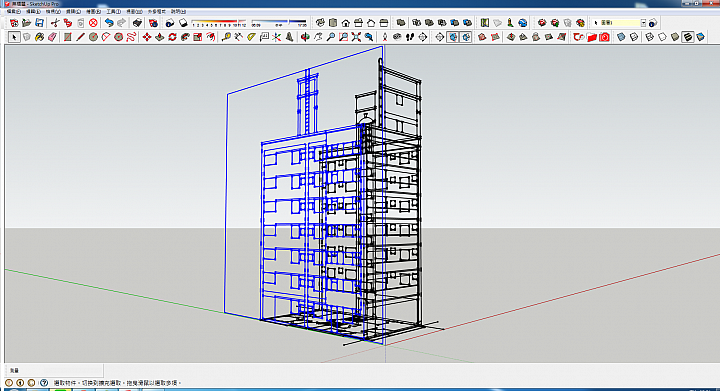
Task: Click the Zoom magnifier tool
Action: pos(331,37)
